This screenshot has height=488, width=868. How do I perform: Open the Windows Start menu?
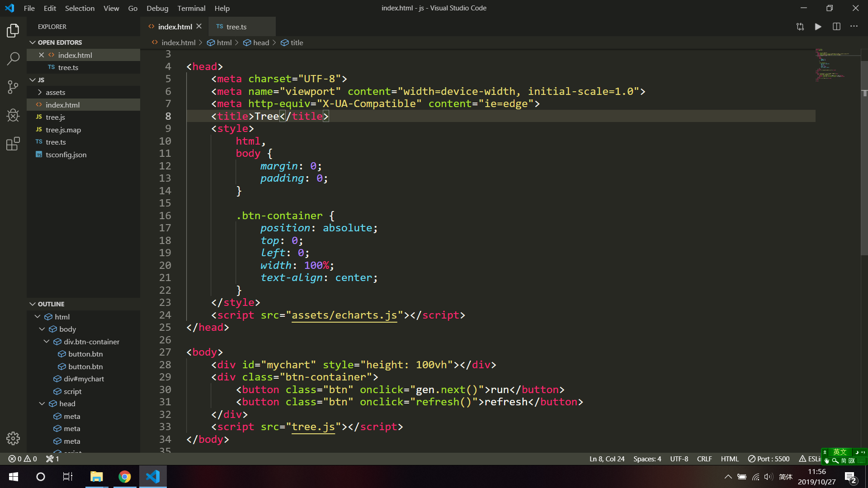click(14, 477)
